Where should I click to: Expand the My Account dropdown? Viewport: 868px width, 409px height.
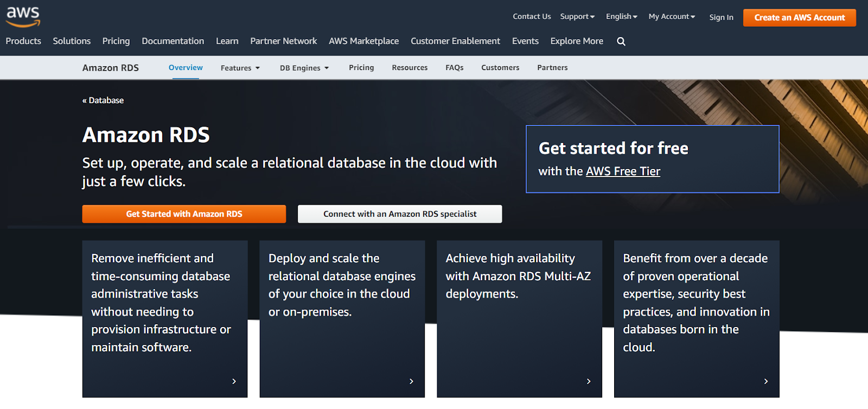click(672, 17)
